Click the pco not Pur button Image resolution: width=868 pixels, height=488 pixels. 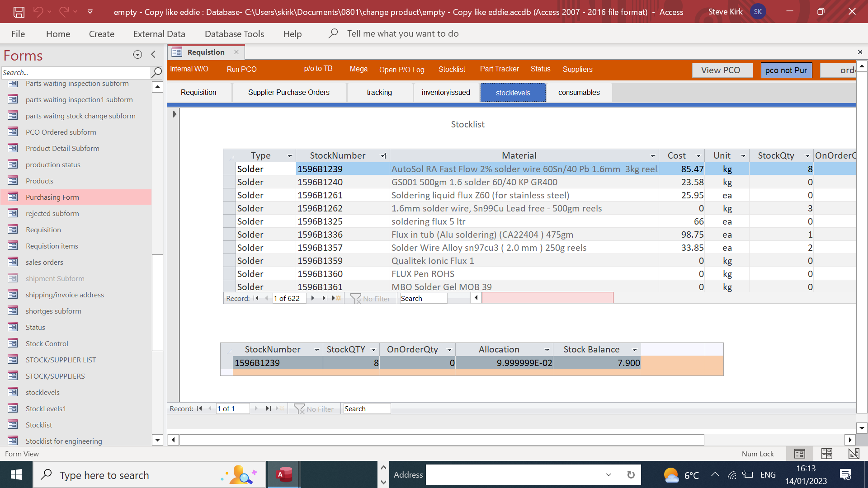coord(786,70)
